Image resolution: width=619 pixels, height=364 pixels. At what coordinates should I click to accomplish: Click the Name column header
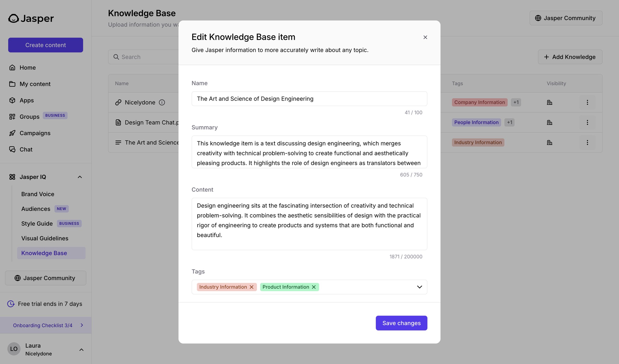click(122, 83)
